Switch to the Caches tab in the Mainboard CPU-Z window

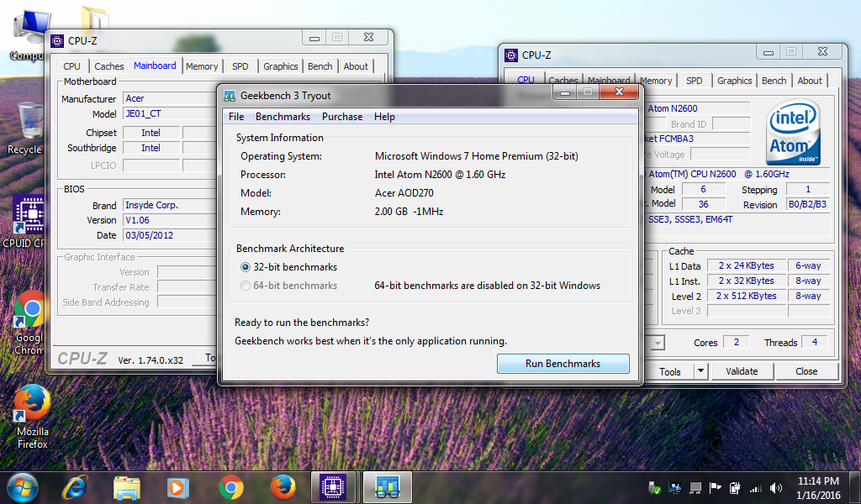pos(108,66)
